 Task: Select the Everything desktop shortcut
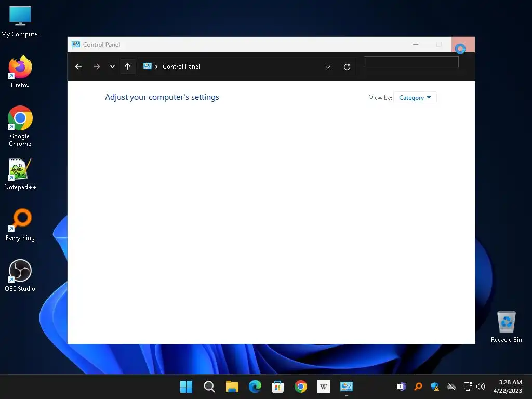click(x=20, y=225)
